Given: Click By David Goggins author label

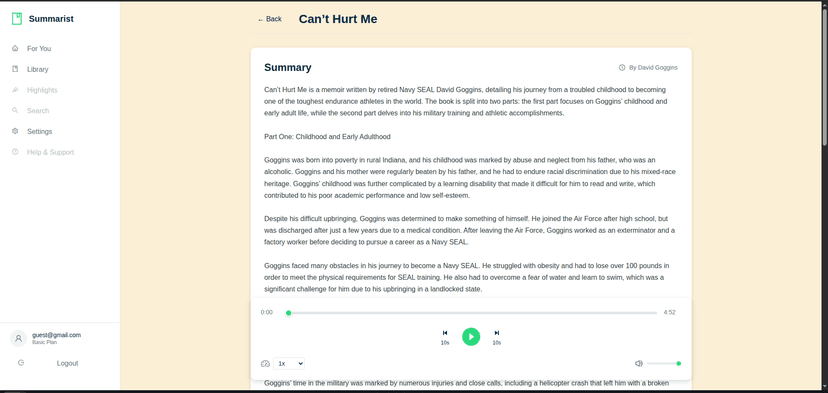Looking at the screenshot, I should [x=653, y=68].
